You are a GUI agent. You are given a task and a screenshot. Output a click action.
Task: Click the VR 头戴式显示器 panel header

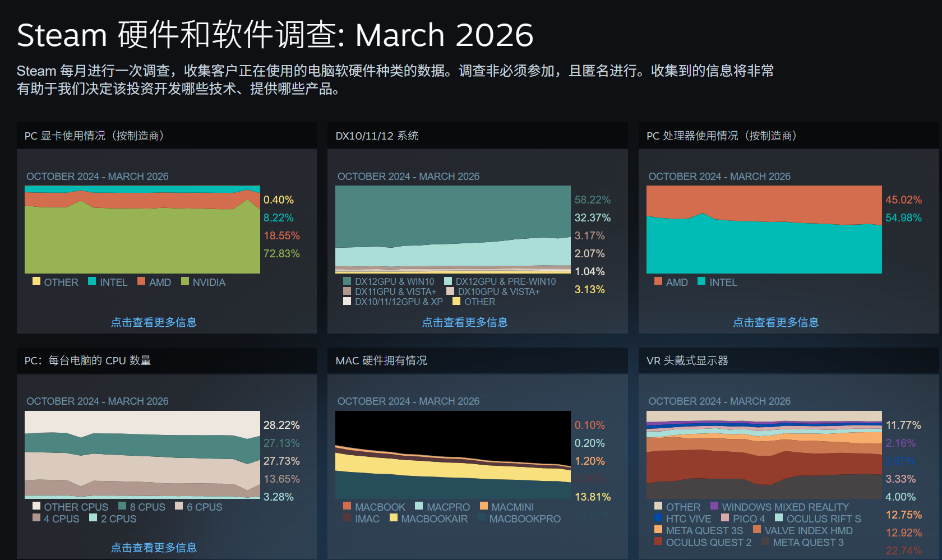tap(687, 360)
